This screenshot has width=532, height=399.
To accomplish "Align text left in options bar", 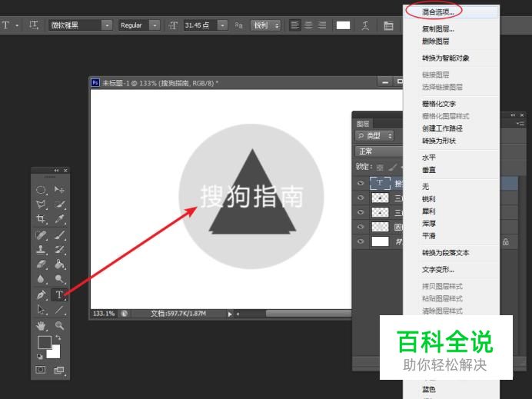I will (x=295, y=25).
